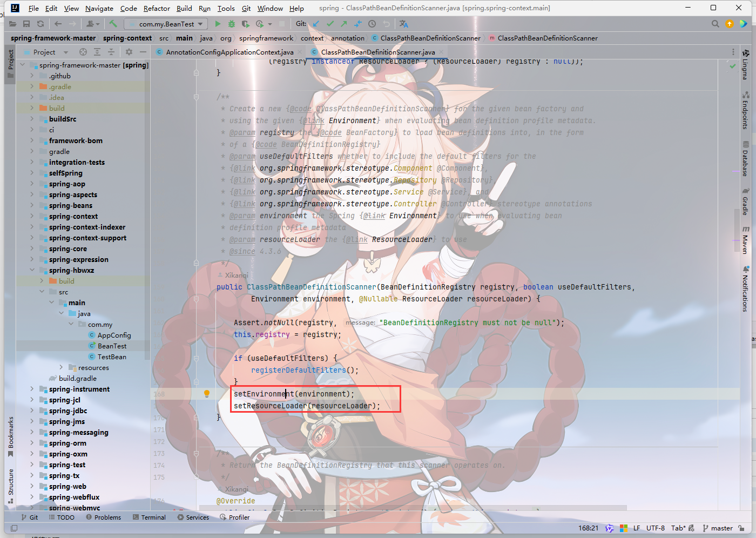Expand the buildSrc folder
Viewport: 756px width, 538px height.
point(32,119)
